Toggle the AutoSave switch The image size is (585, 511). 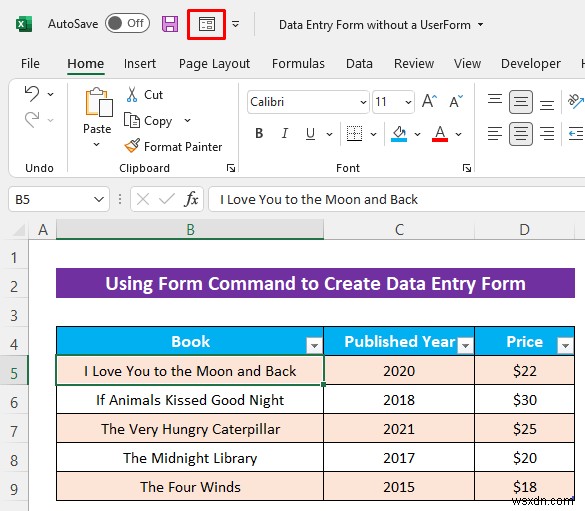127,23
